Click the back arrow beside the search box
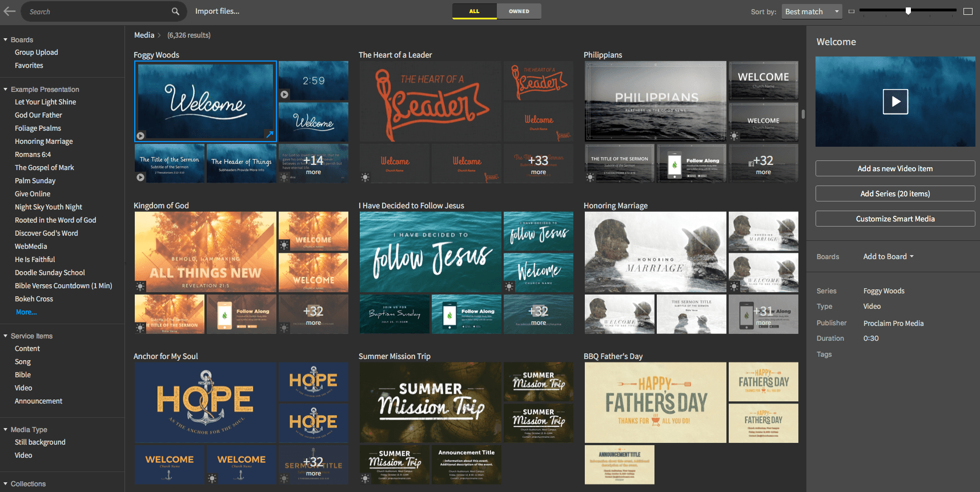Viewport: 980px width, 492px height. 9,11
